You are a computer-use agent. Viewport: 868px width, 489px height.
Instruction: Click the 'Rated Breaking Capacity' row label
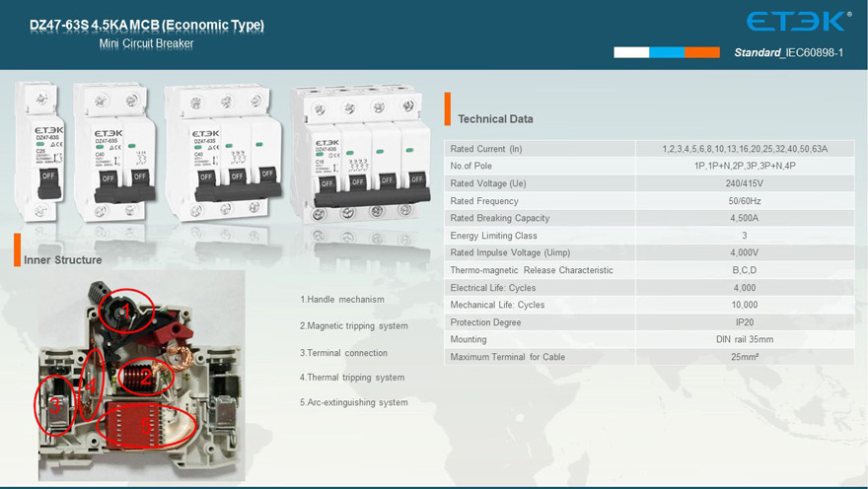500,218
